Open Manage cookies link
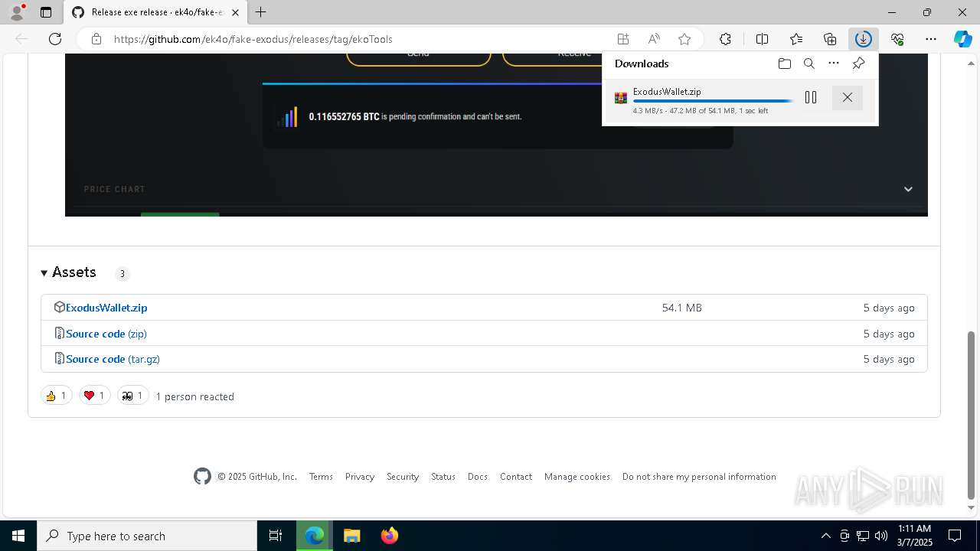 point(577,477)
